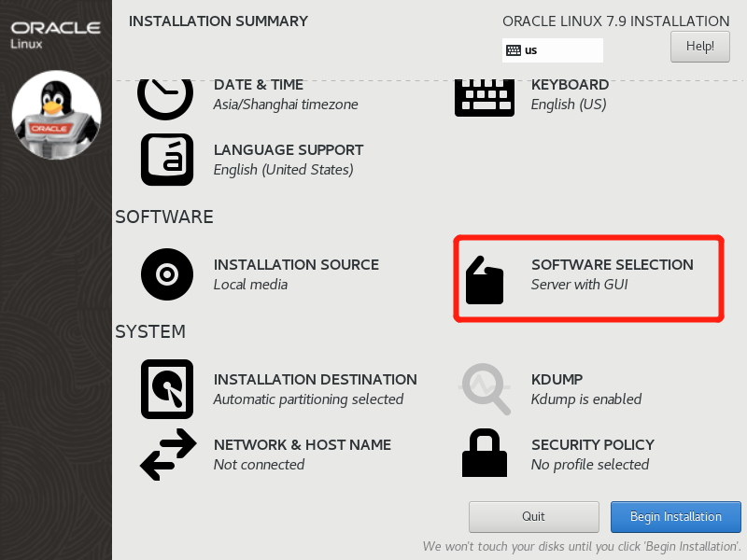Click 'ORACLE LINUX 7.9 INSTALLATION' title
The height and width of the screenshot is (560, 747).
(616, 21)
